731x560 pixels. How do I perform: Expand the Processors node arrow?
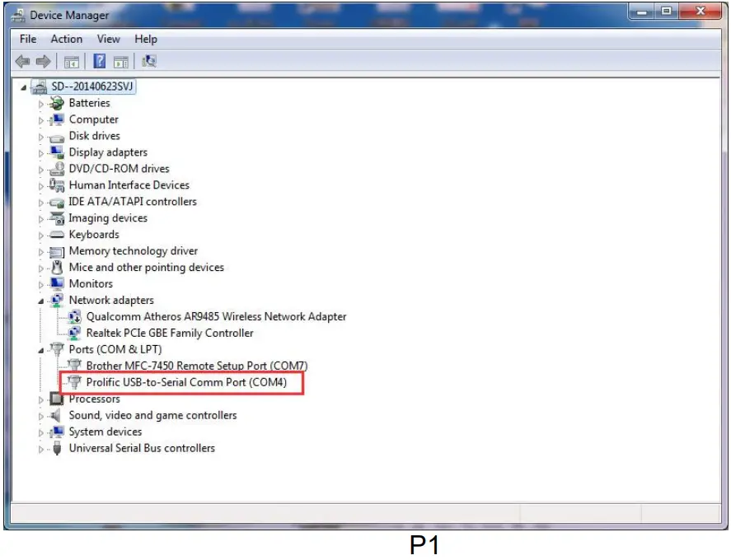41,399
